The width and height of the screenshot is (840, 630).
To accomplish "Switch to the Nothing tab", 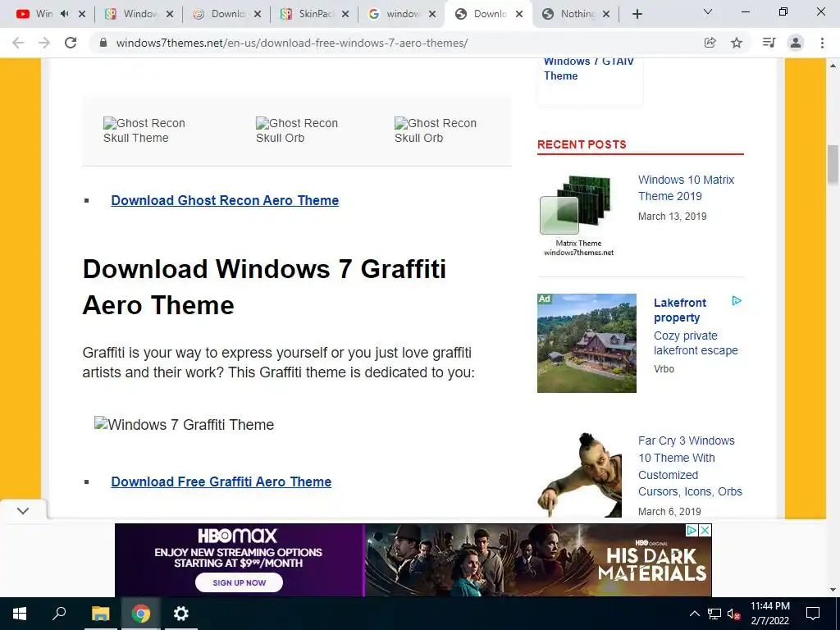I will [x=576, y=15].
